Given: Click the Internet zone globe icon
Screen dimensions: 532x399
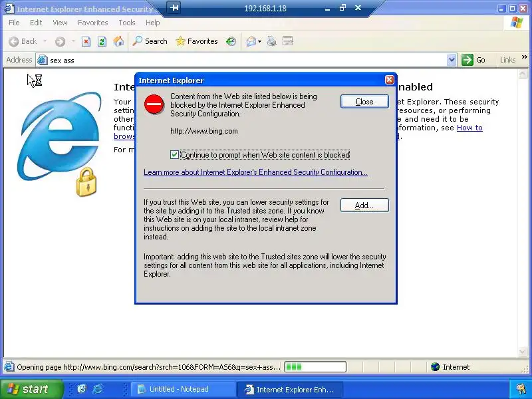Looking at the screenshot, I should tap(435, 367).
